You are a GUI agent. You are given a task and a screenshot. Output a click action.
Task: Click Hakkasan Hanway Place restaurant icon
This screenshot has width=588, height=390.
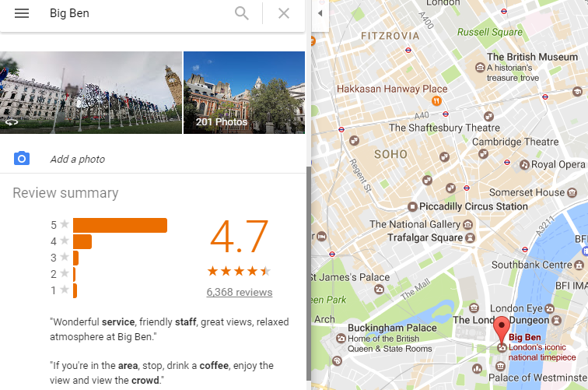pos(436,100)
